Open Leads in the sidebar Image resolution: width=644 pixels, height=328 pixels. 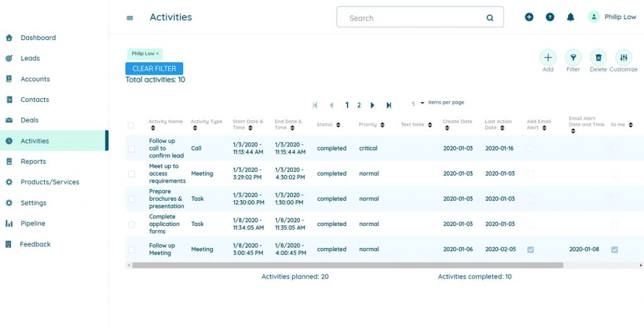coord(30,59)
